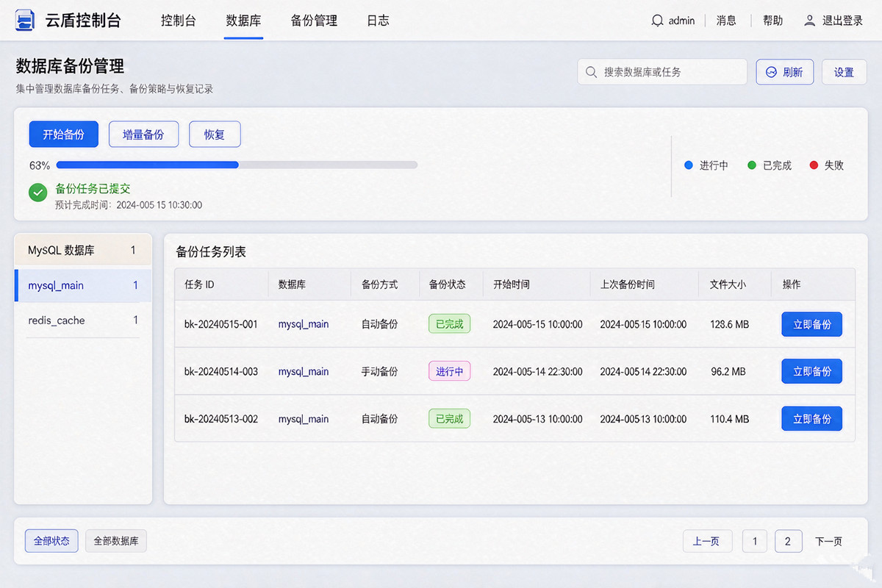Click the user icon beside 退出登录
The width and height of the screenshot is (882, 588).
[809, 21]
